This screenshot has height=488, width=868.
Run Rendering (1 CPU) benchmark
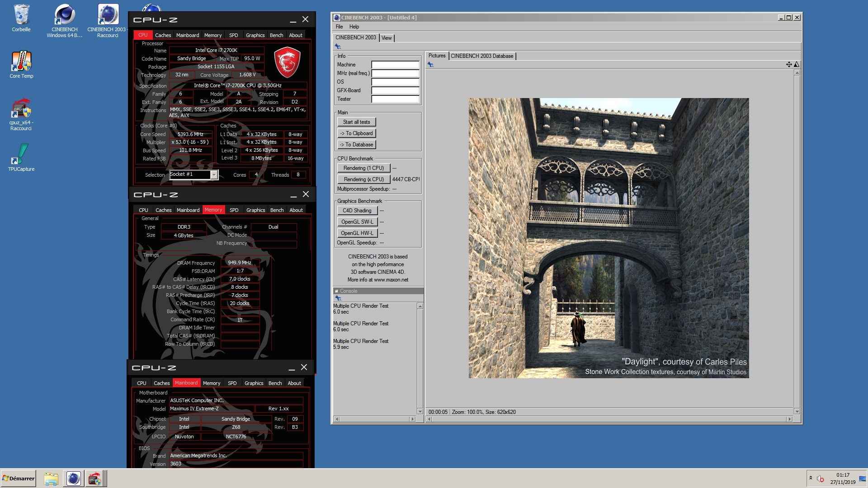click(363, 168)
